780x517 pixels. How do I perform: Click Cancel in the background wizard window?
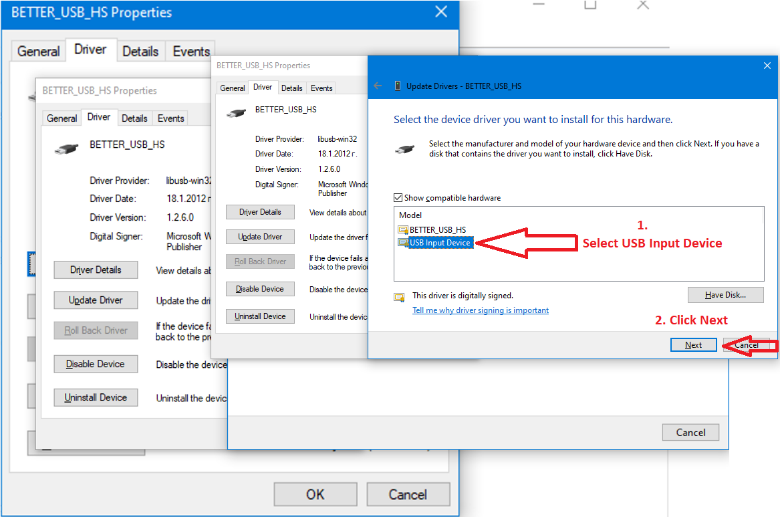point(690,432)
